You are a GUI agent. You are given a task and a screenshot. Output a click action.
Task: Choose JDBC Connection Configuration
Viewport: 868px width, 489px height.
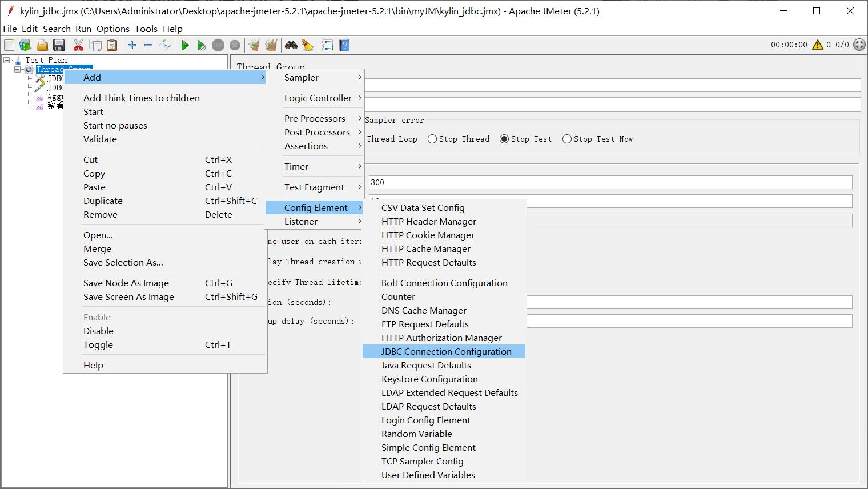tap(444, 351)
